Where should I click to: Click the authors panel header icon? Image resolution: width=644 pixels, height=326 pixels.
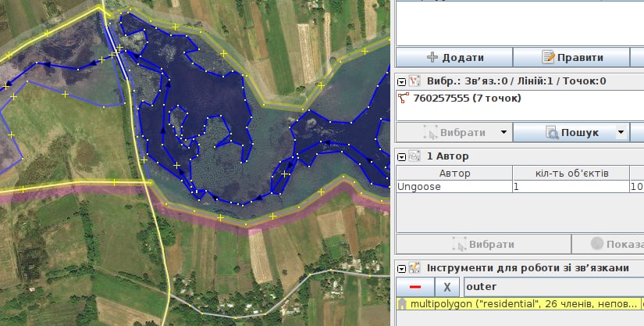point(415,156)
